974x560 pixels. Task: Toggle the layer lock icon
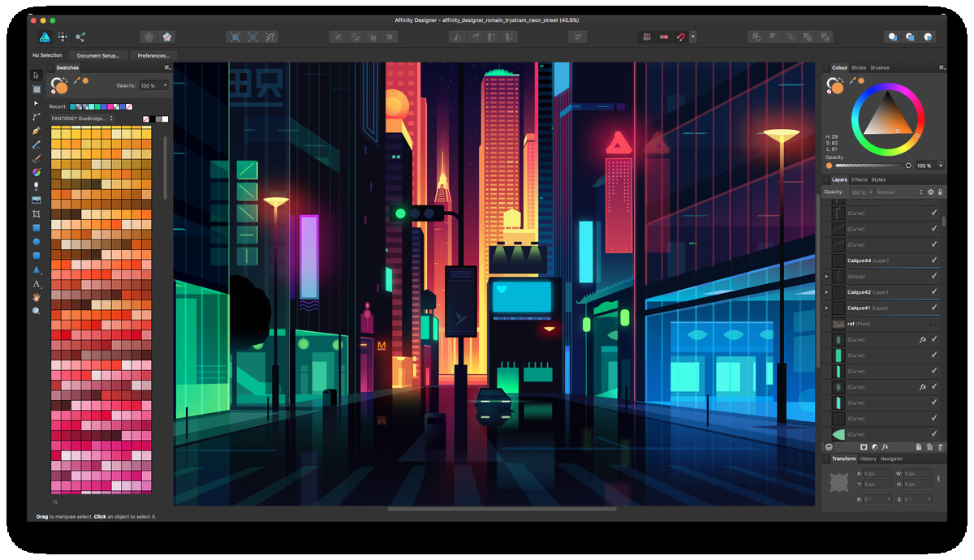coord(941,192)
